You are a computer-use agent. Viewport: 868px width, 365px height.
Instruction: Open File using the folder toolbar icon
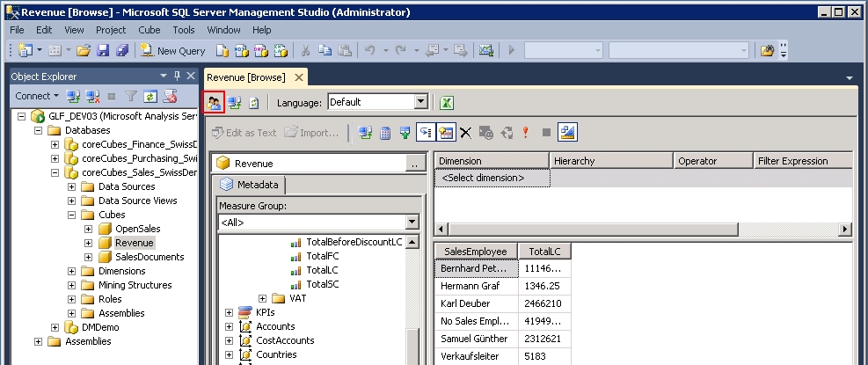point(84,50)
